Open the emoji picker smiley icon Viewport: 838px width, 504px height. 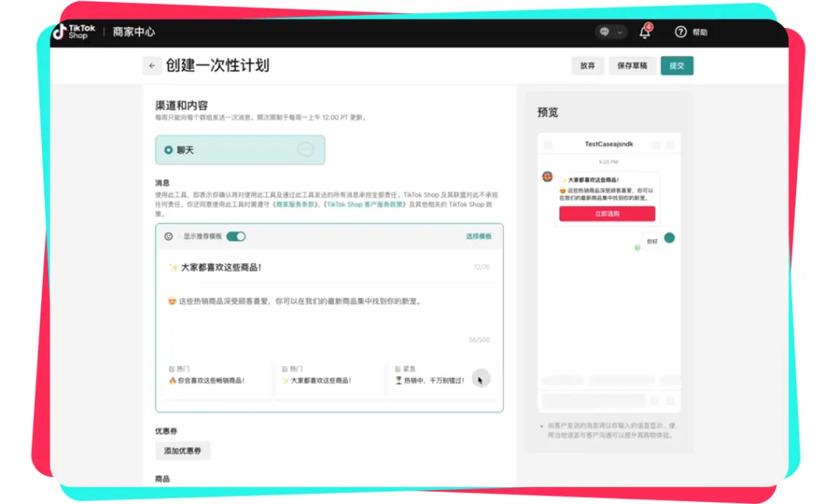point(168,236)
